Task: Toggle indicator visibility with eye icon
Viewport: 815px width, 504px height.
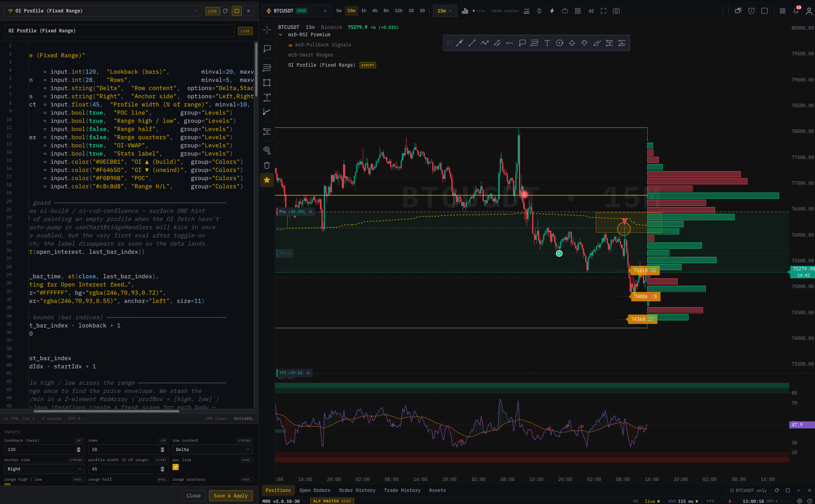Action: tap(267, 150)
